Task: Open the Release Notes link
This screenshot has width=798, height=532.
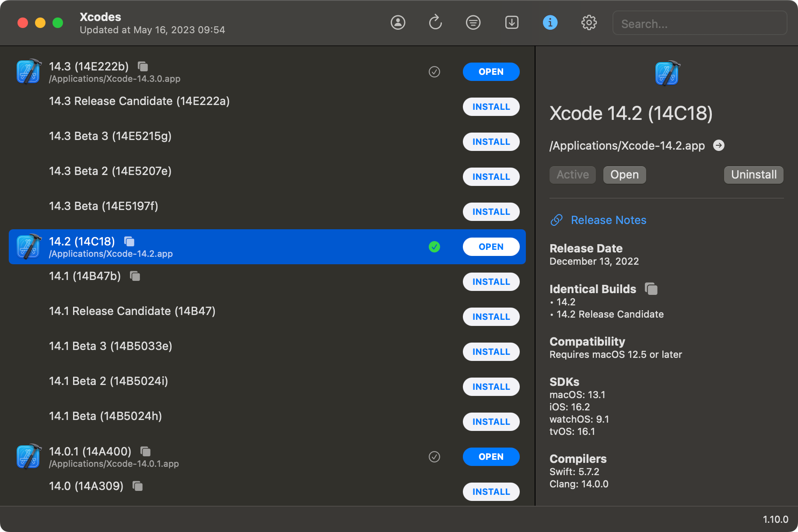Action: click(x=608, y=220)
